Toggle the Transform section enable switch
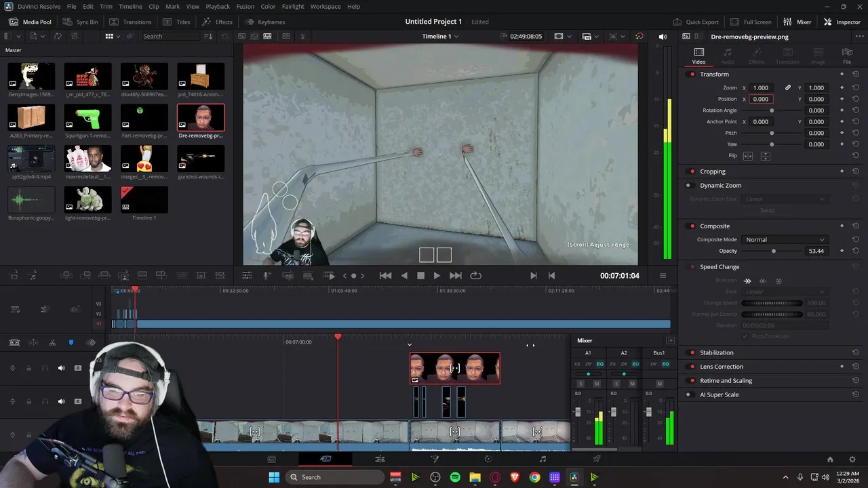Viewport: 868px width, 488px height. [692, 74]
